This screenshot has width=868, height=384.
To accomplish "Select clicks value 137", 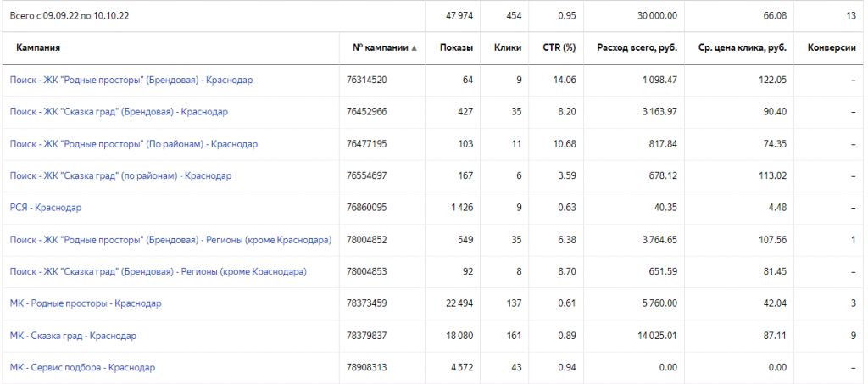I will tap(515, 303).
